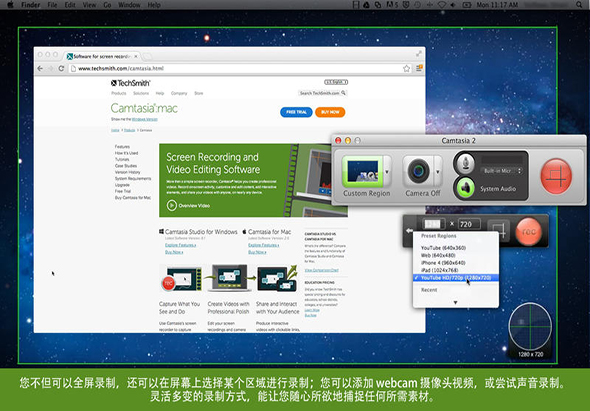
Task: Click the round red 'rec' button
Action: click(x=528, y=231)
